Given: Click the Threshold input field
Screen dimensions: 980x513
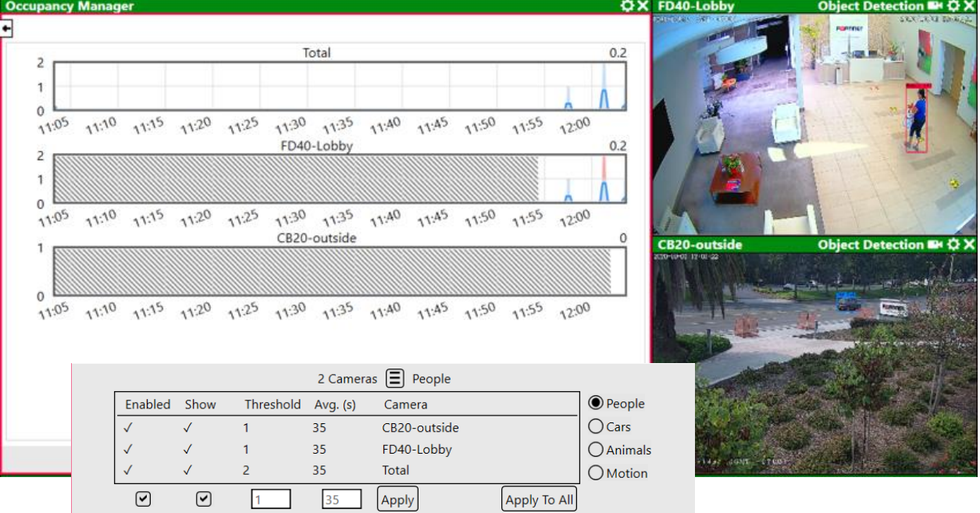Looking at the screenshot, I should coord(270,498).
